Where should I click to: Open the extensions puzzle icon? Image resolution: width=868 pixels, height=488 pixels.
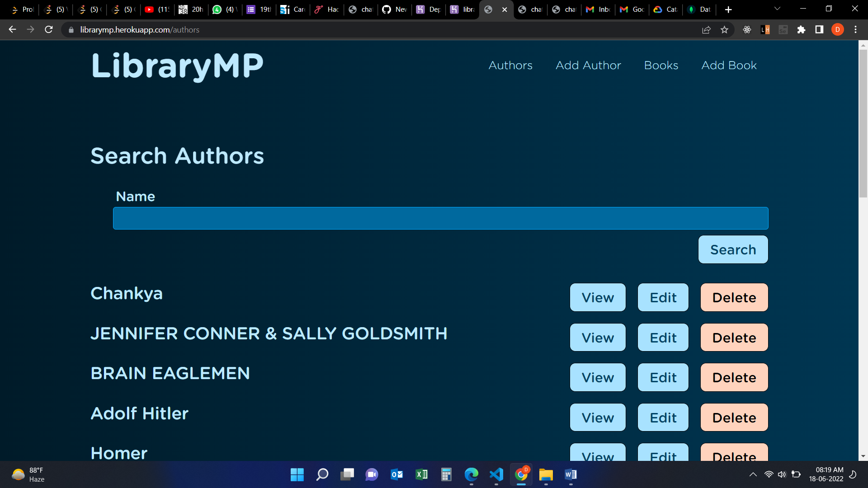pyautogui.click(x=801, y=30)
